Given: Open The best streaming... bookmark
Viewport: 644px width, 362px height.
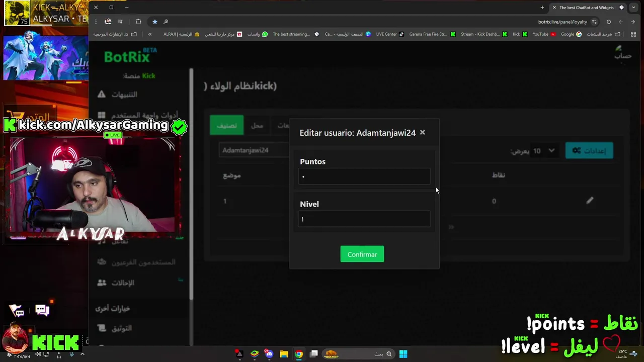Looking at the screenshot, I should coord(295,34).
